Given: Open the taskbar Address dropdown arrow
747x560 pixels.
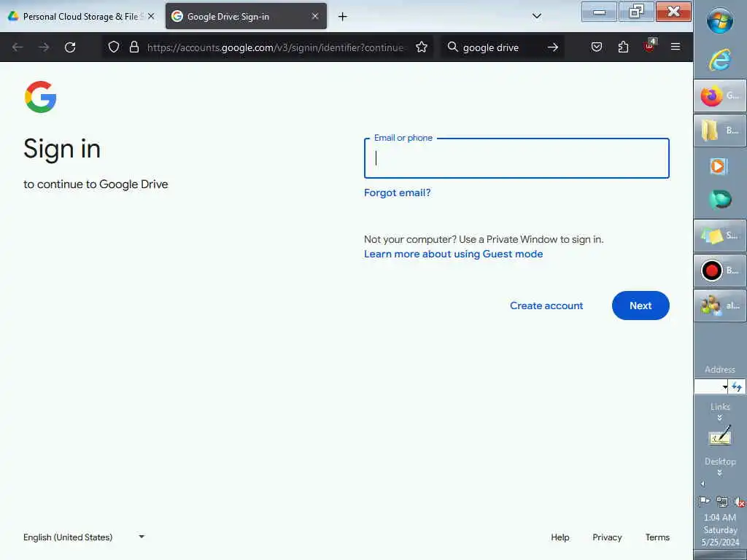Looking at the screenshot, I should [724, 386].
